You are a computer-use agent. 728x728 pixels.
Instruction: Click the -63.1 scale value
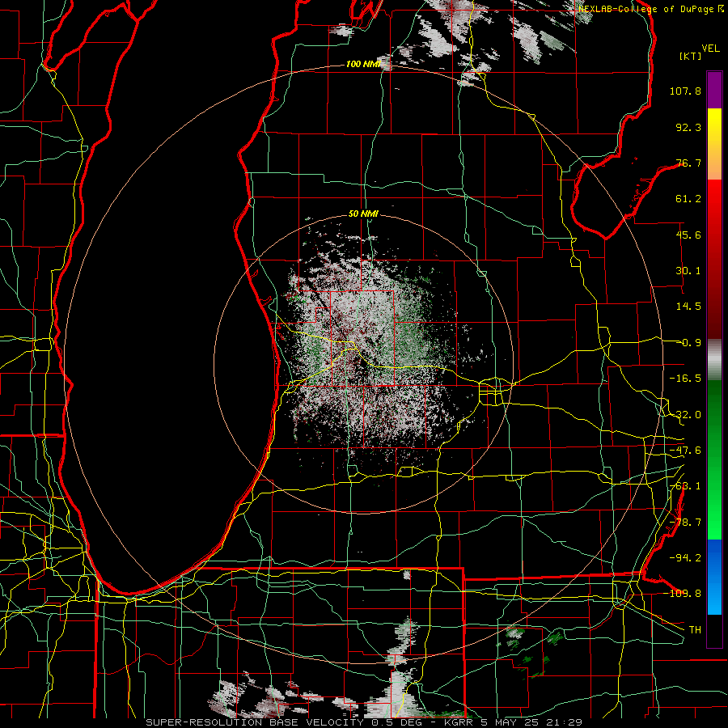click(x=685, y=486)
